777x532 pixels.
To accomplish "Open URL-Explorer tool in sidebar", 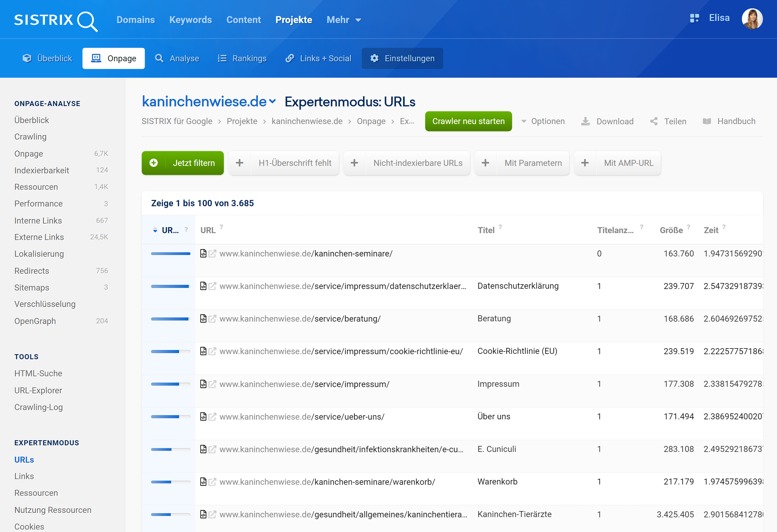I will (x=39, y=390).
